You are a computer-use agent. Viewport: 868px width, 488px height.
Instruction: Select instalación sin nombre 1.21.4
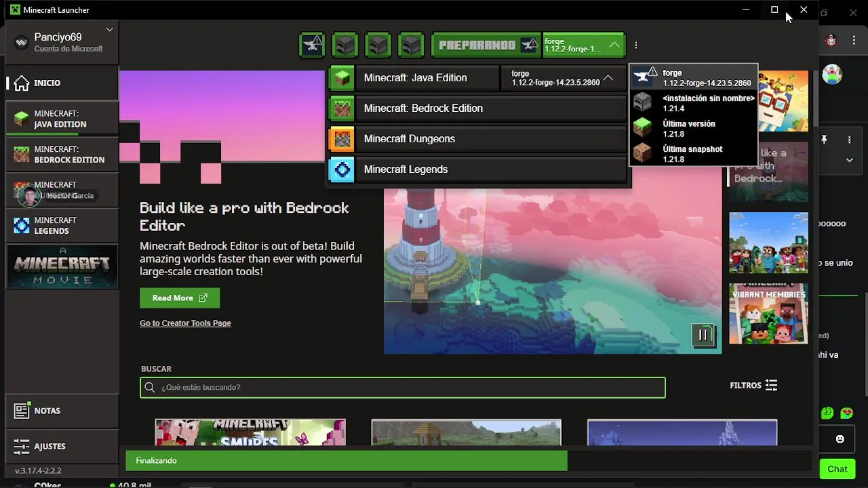[693, 103]
